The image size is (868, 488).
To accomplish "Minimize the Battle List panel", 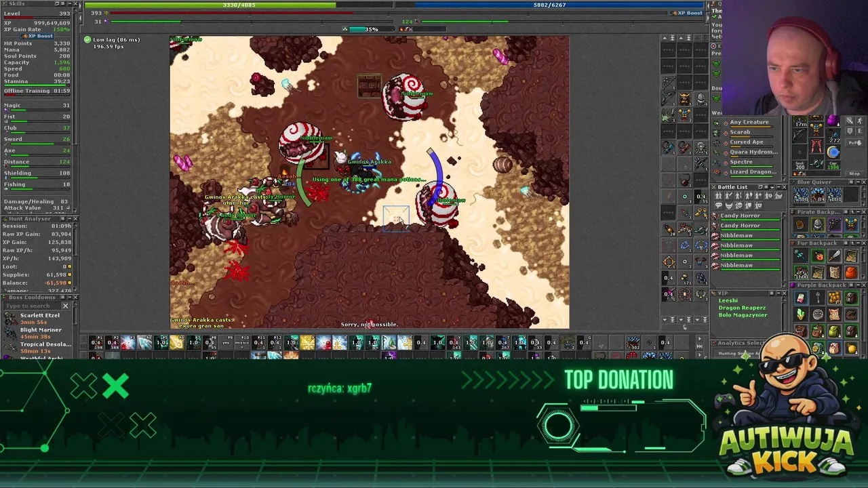I will point(778,187).
